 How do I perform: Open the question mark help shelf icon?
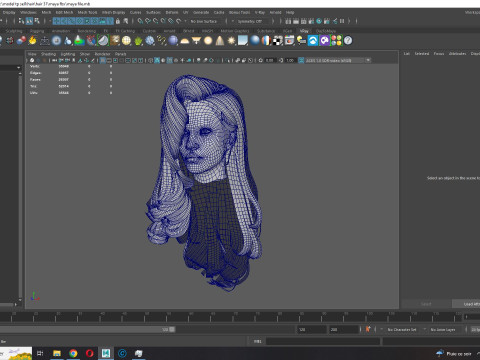[x=348, y=41]
